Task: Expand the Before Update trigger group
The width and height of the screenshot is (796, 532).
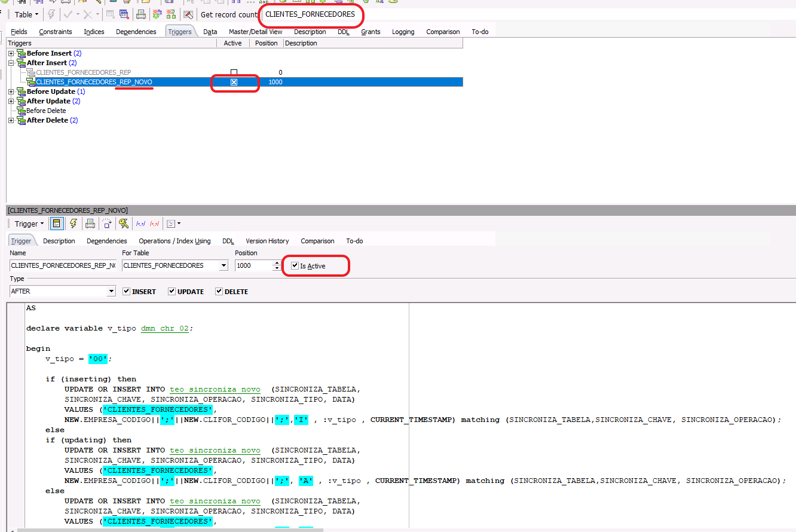Action: pos(11,91)
